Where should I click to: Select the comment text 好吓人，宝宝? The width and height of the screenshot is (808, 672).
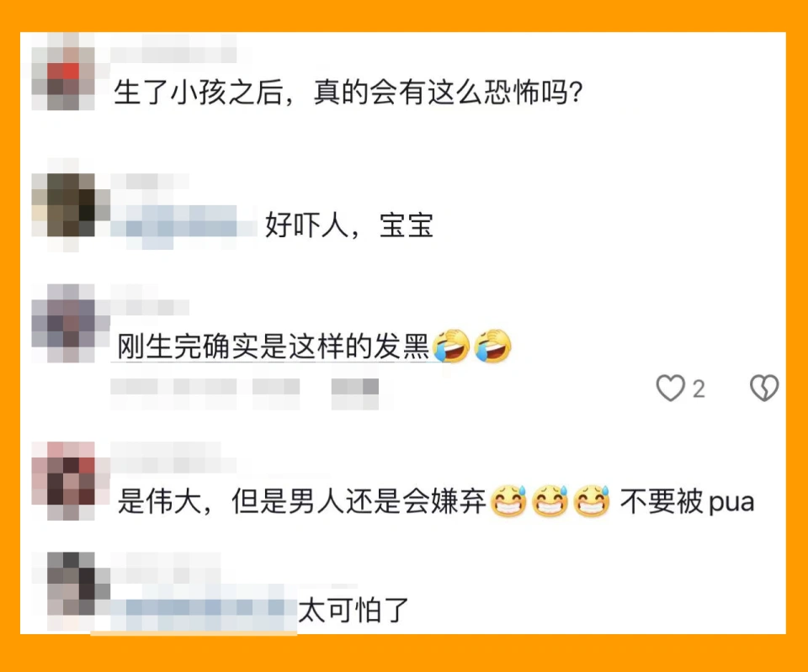click(348, 225)
